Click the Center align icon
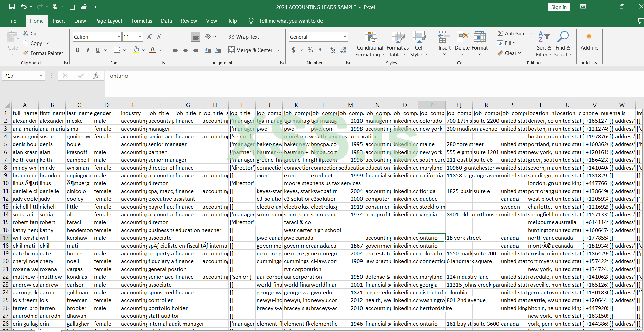The width and height of the screenshot is (644, 332). click(x=186, y=50)
